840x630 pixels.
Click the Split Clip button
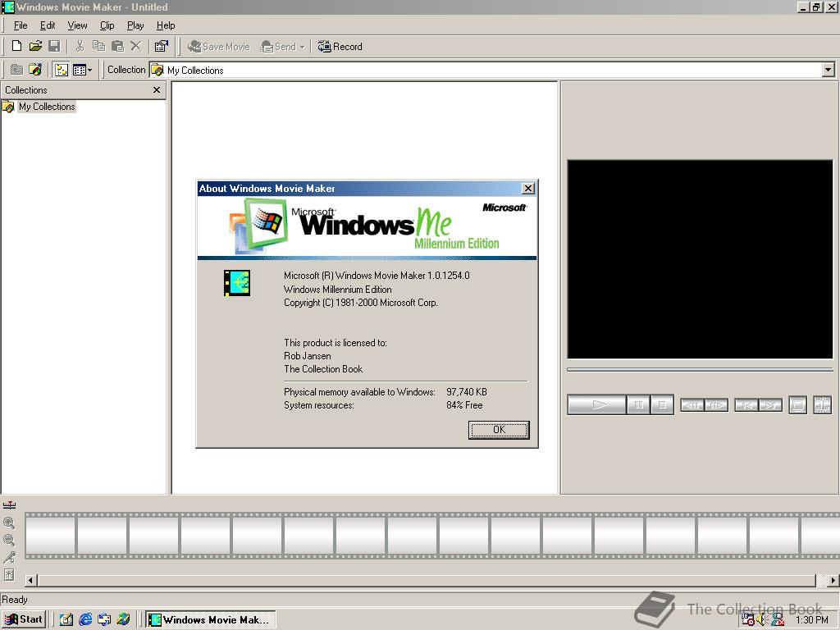pos(822,405)
